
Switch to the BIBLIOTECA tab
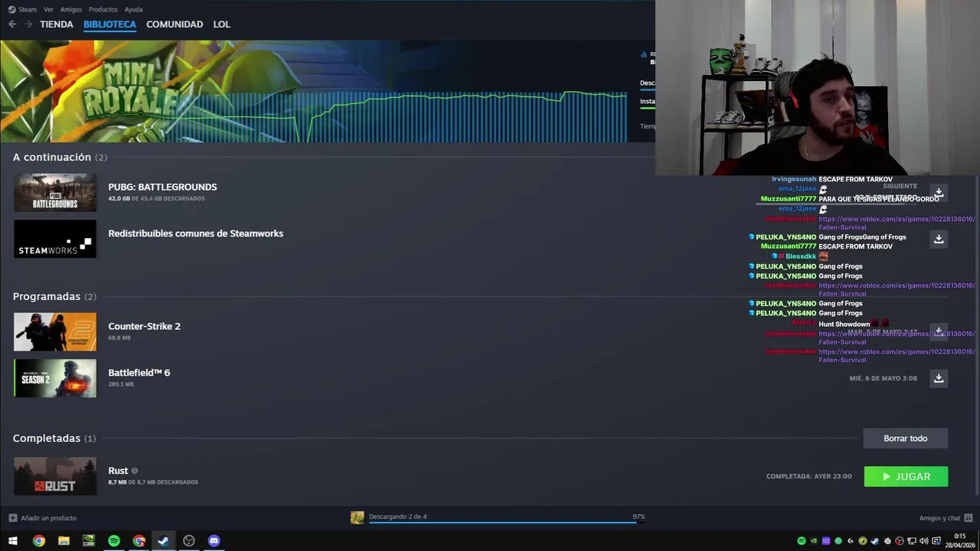[109, 24]
